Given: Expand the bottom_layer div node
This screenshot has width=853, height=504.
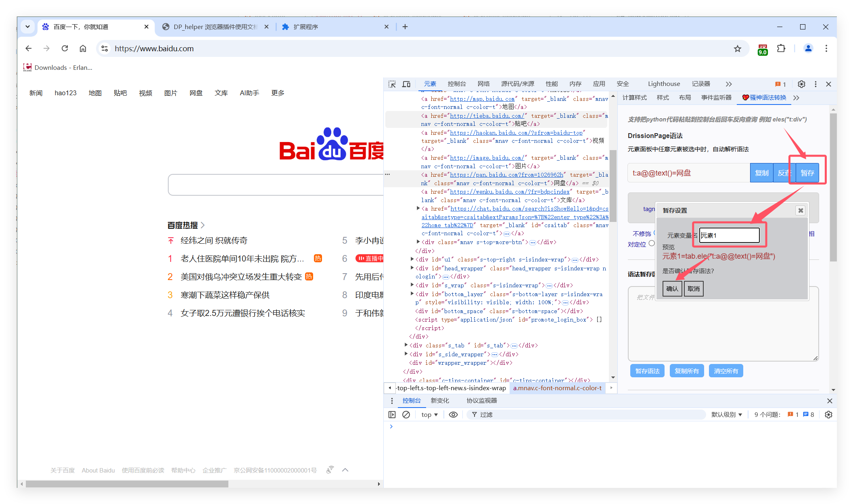Looking at the screenshot, I should pos(412,294).
